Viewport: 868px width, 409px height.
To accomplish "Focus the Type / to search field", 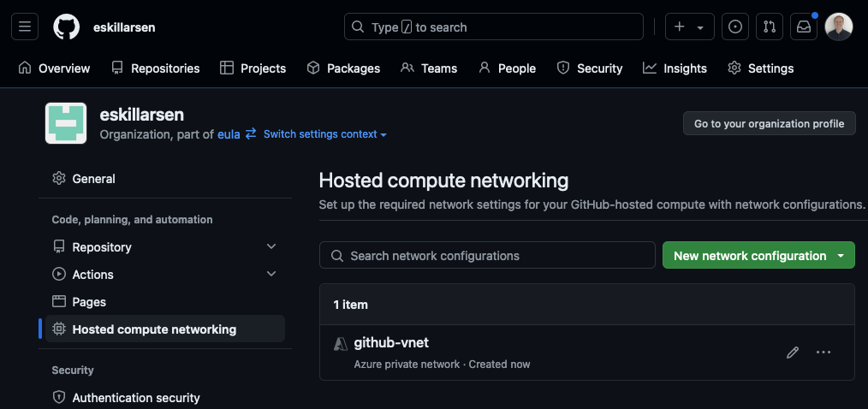I will pyautogui.click(x=494, y=27).
